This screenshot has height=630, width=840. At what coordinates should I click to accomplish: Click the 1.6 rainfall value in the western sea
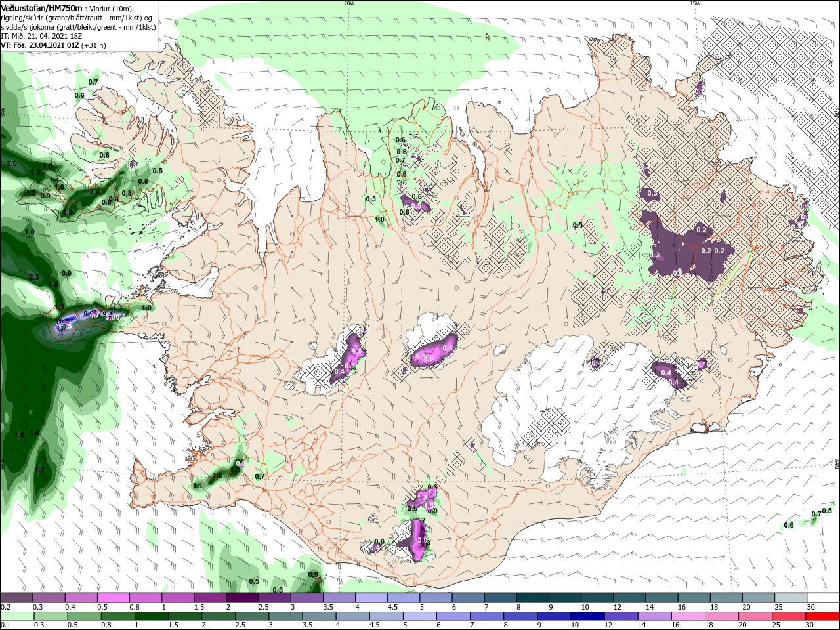pyautogui.click(x=18, y=435)
